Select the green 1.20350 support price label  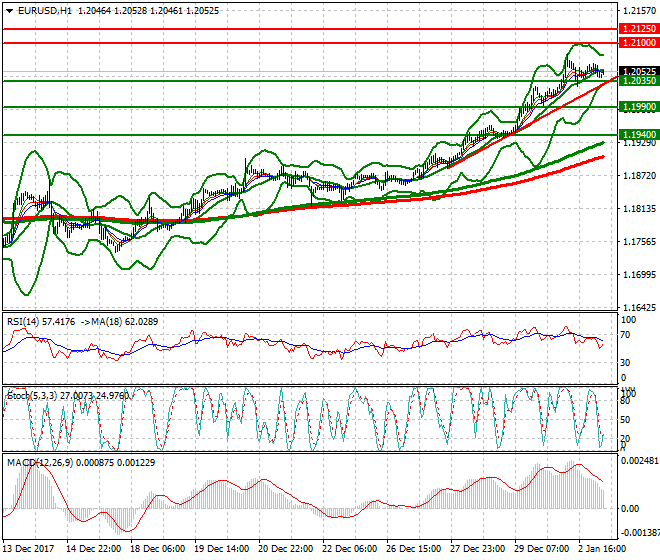click(639, 80)
